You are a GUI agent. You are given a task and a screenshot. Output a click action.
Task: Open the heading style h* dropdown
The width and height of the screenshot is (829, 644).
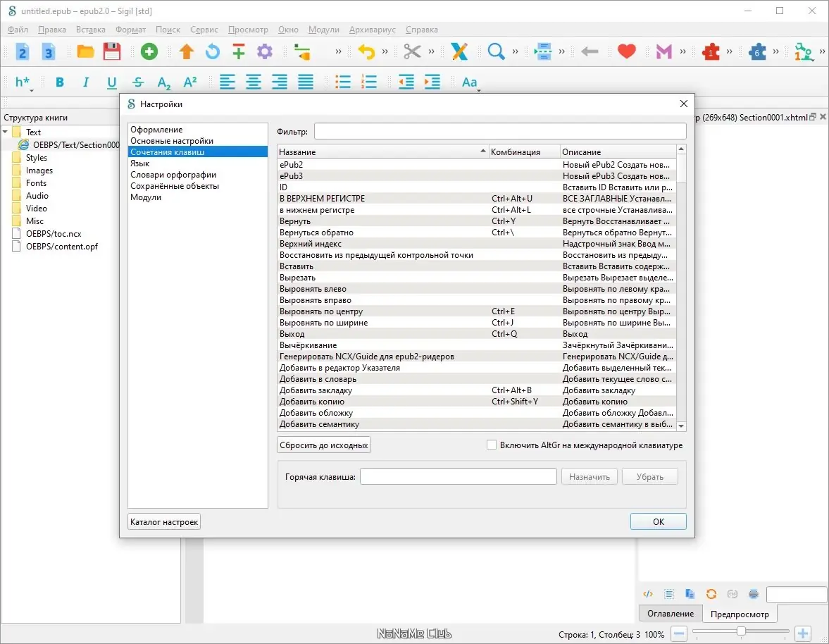(23, 82)
